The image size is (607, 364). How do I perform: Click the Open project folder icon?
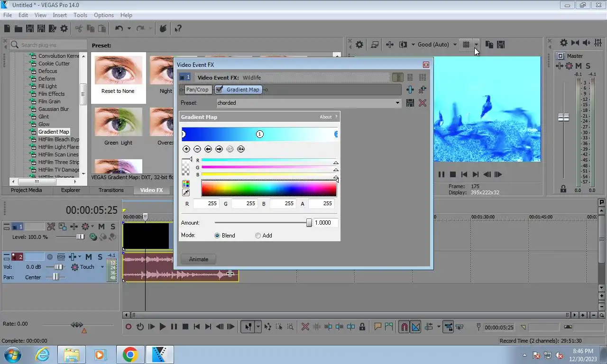tap(18, 28)
